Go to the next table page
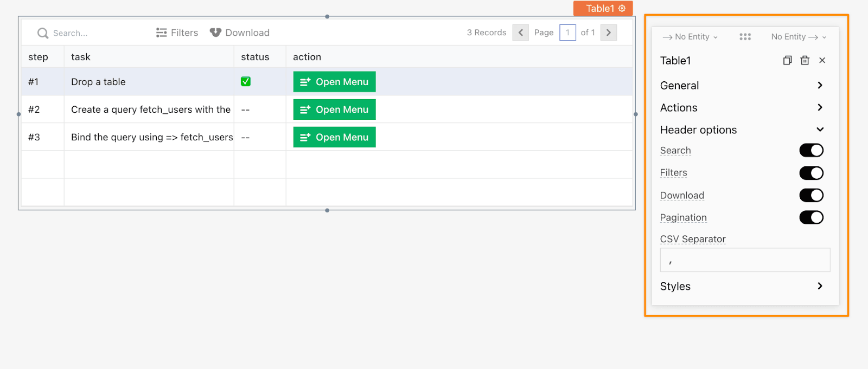868x369 pixels. tap(608, 33)
